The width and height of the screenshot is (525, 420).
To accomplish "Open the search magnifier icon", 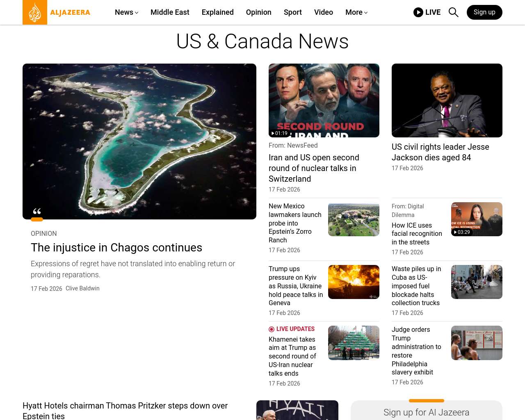I will [453, 12].
